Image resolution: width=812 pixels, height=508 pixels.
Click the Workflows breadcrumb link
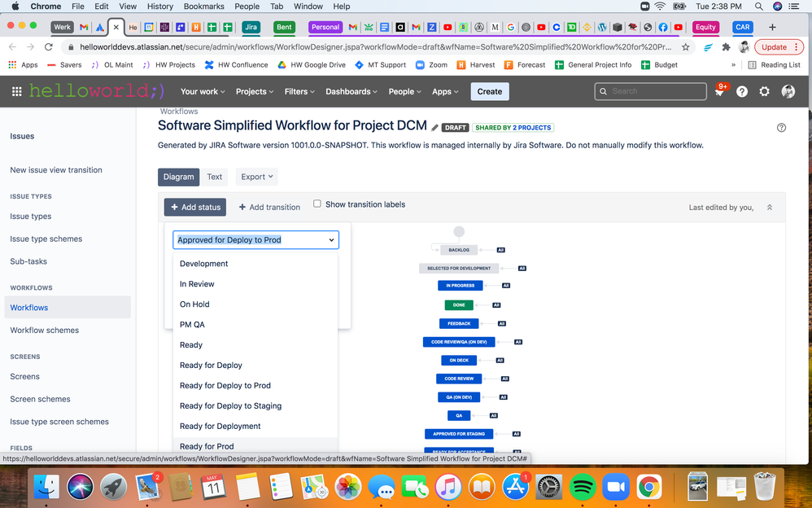coord(179,112)
